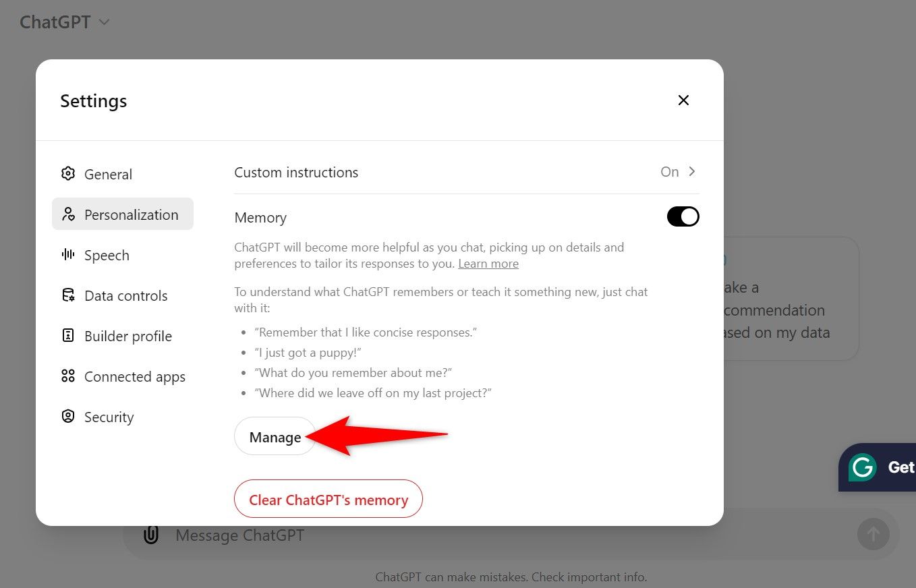This screenshot has height=588, width=916.
Task: Toggle the Memory switch off
Action: tap(683, 216)
